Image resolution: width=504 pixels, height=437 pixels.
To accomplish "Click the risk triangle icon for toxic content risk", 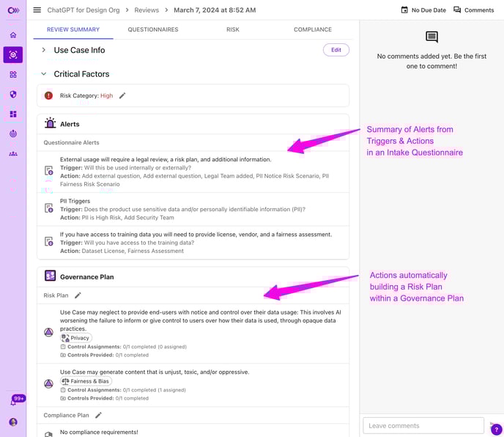I will click(48, 383).
